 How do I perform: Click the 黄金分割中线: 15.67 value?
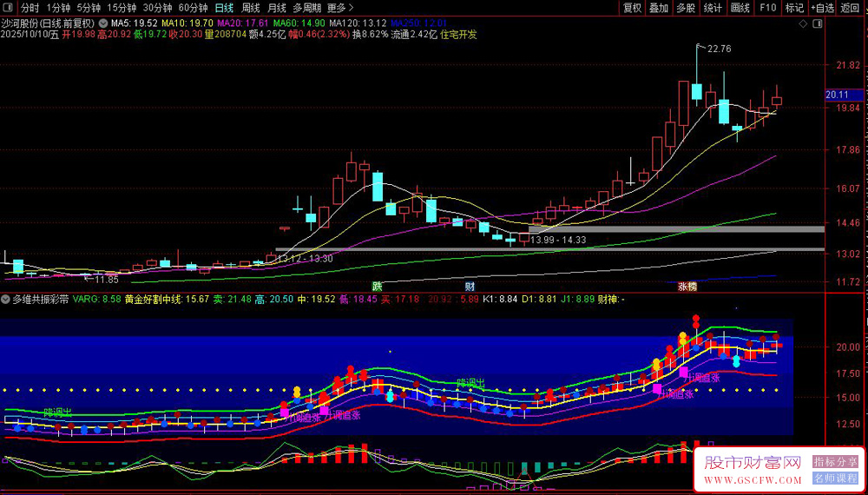(168, 300)
